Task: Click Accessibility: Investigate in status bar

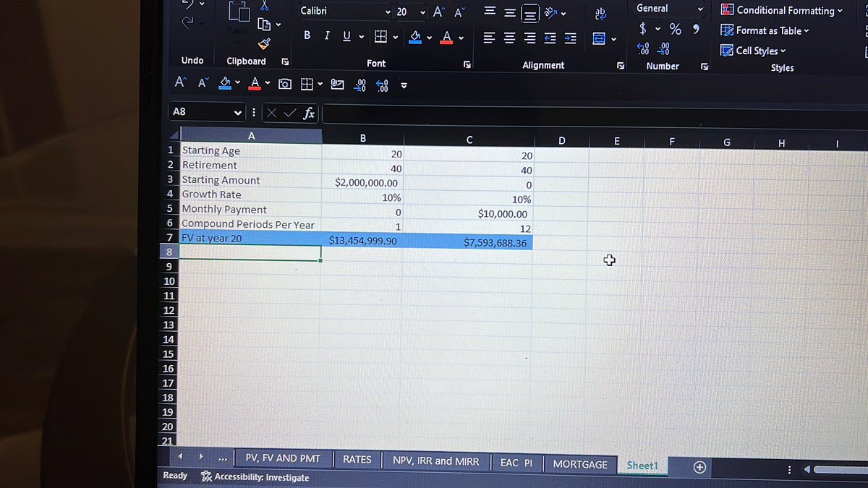Action: pos(255,478)
